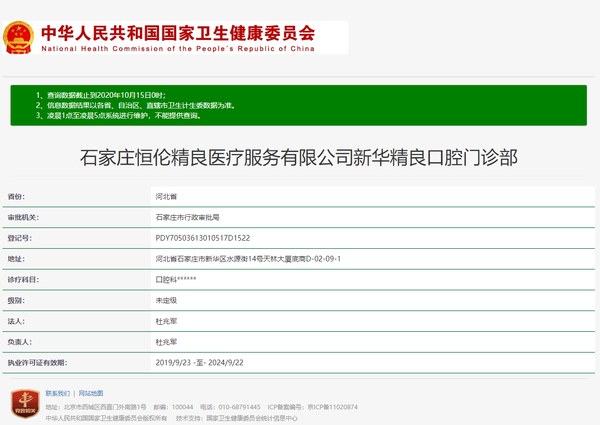Click the footer phone number 010-68791445

pos(230,407)
